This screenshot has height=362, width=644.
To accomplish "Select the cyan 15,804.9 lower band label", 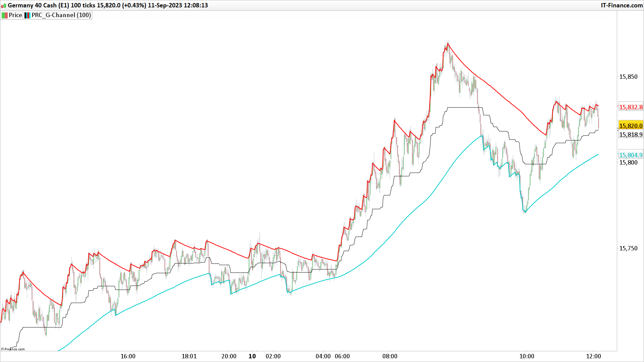I will click(x=631, y=155).
